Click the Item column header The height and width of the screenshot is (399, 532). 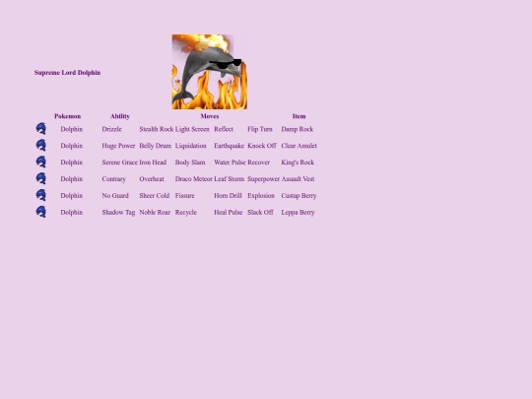pyautogui.click(x=299, y=116)
